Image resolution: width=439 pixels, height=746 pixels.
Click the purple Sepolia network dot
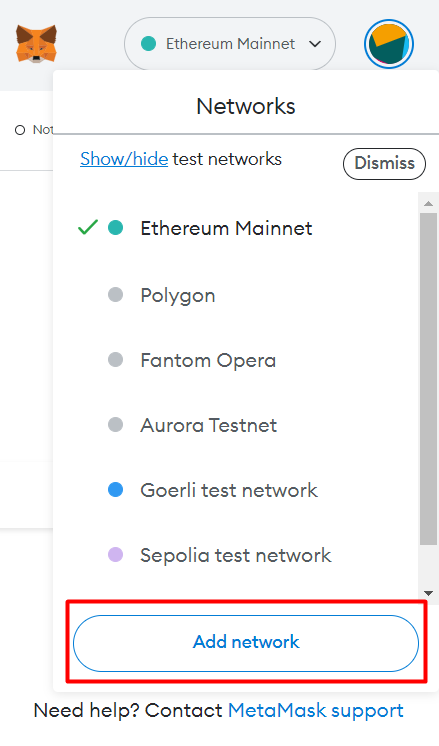click(116, 555)
